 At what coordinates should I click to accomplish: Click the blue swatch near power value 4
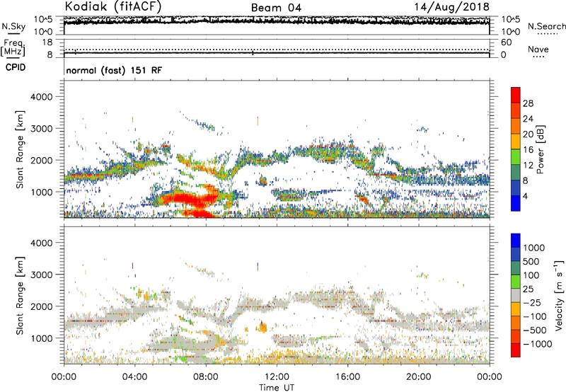coord(516,203)
